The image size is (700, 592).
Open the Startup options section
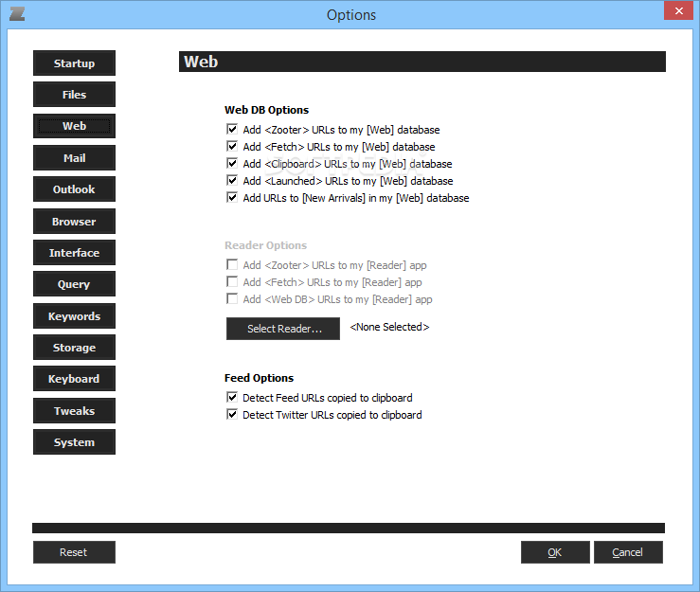point(74,63)
